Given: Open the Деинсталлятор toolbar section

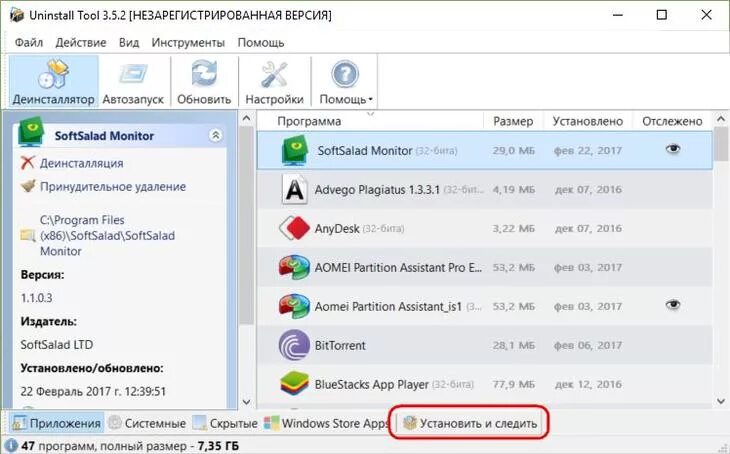Looking at the screenshot, I should point(53,82).
